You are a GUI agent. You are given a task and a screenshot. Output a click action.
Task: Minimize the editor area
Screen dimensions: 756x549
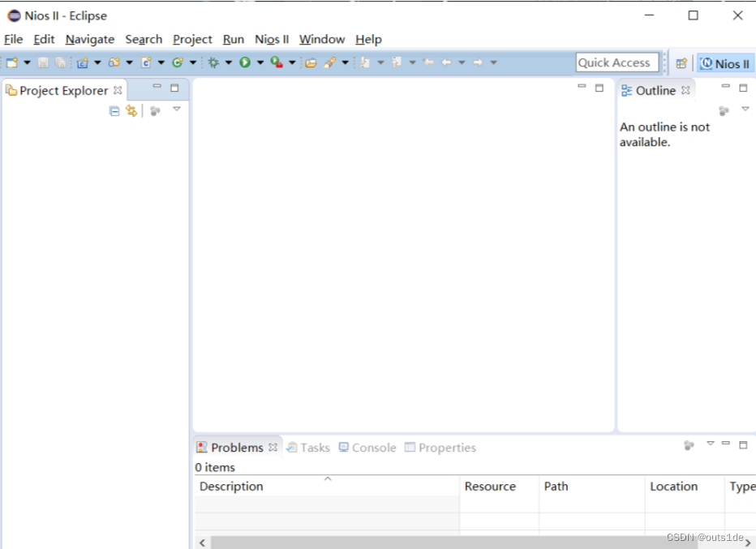pyautogui.click(x=582, y=86)
